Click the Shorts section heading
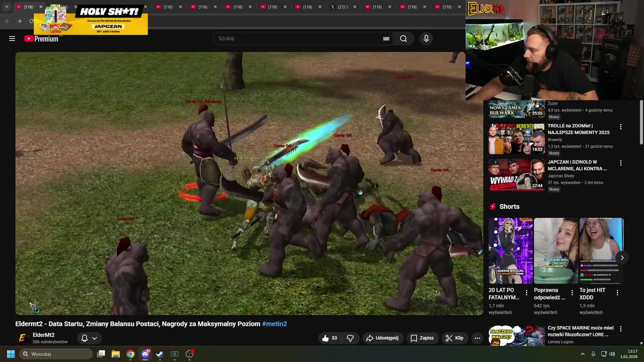Image resolution: width=644 pixels, height=362 pixels. (x=509, y=207)
